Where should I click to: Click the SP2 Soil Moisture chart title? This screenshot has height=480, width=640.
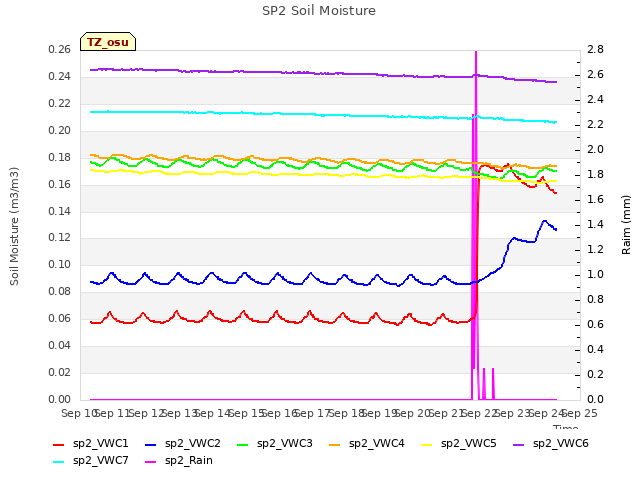point(319,11)
